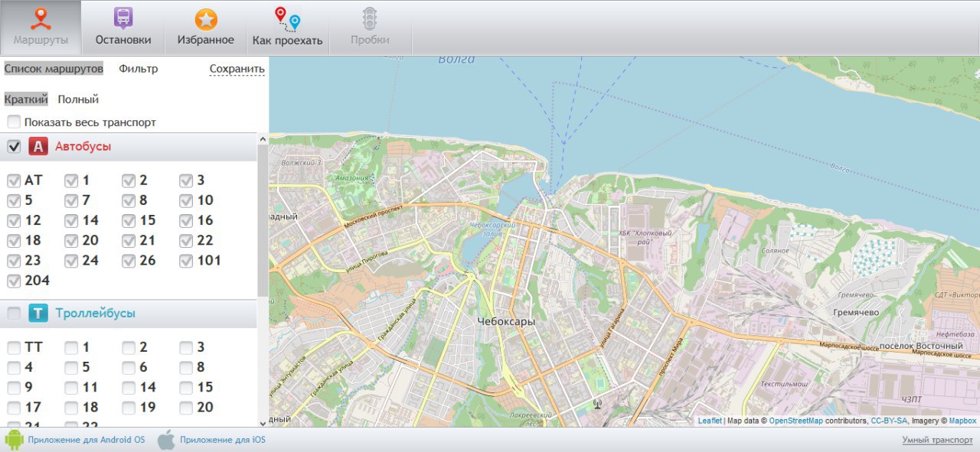Image resolution: width=980 pixels, height=452 pixels.
Task: Open the Маршруты routes icon
Action: tap(41, 18)
